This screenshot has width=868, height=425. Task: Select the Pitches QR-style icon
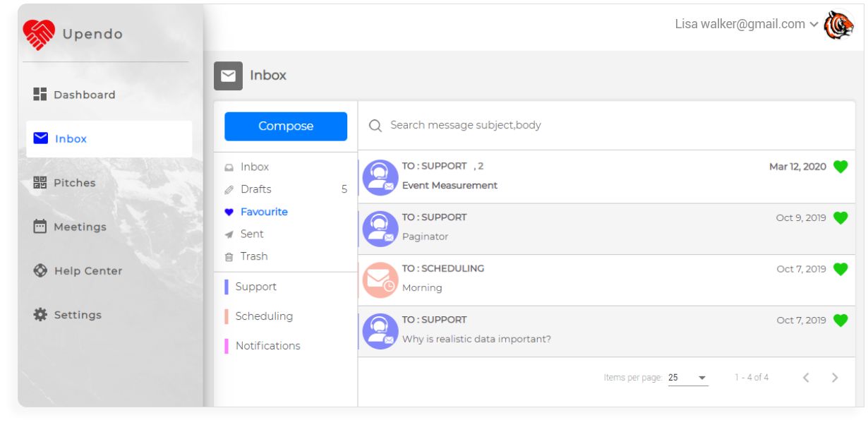pos(40,182)
